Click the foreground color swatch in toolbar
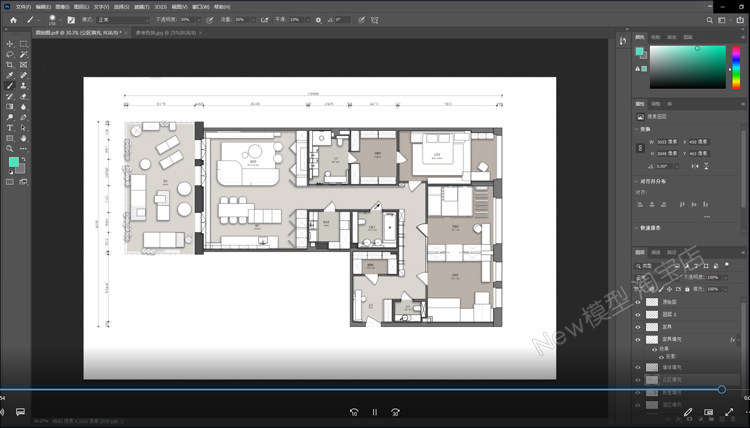The height and width of the screenshot is (428, 750). pos(13,161)
